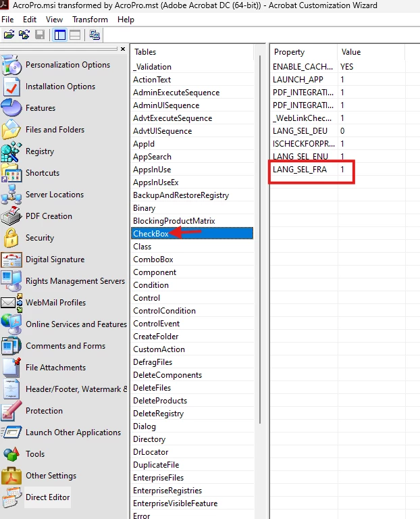
Task: Click the Open Transform toolbar icon
Action: (x=24, y=34)
